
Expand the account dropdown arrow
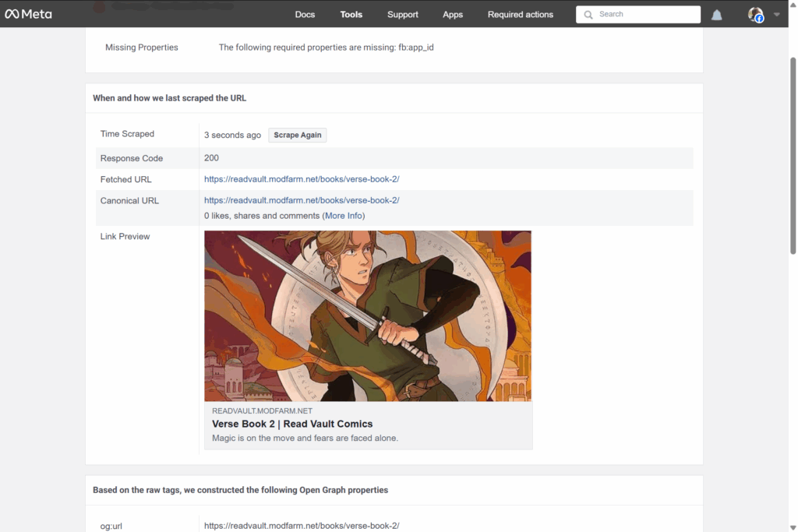pos(776,15)
